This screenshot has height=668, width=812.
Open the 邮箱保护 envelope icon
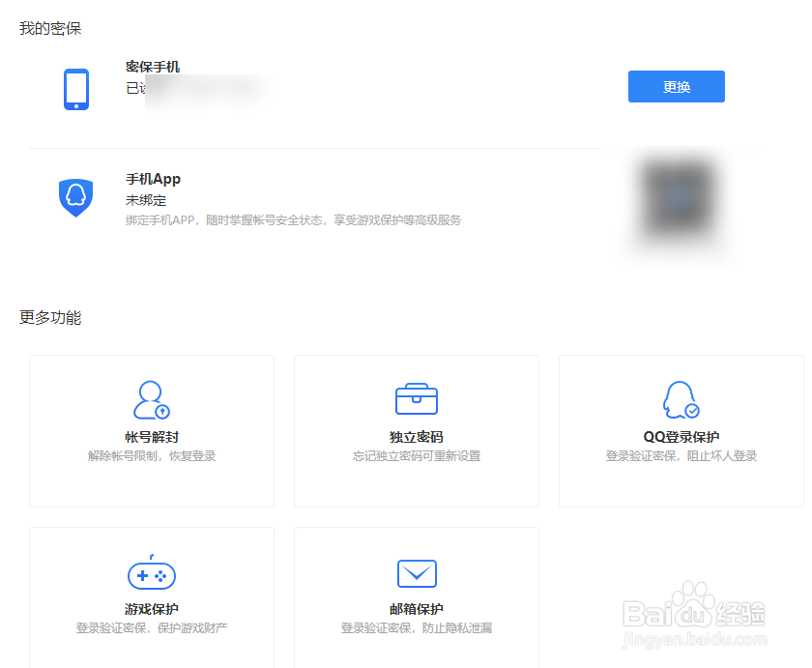click(416, 572)
